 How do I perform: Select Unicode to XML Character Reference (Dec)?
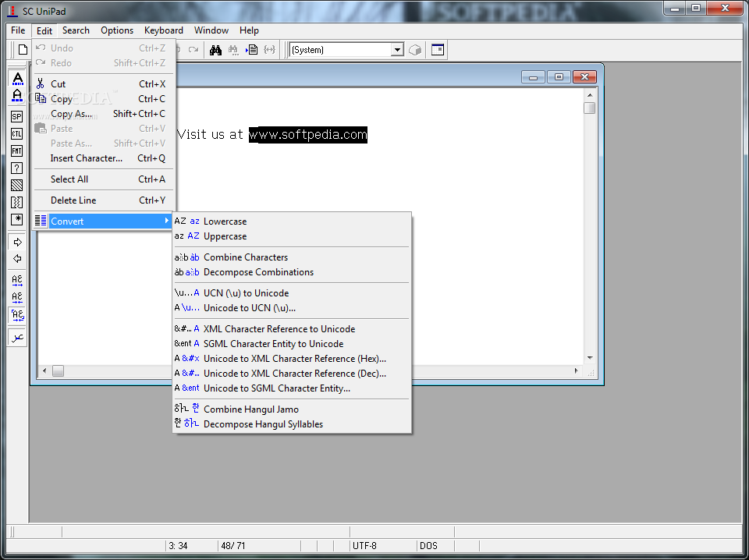(291, 374)
